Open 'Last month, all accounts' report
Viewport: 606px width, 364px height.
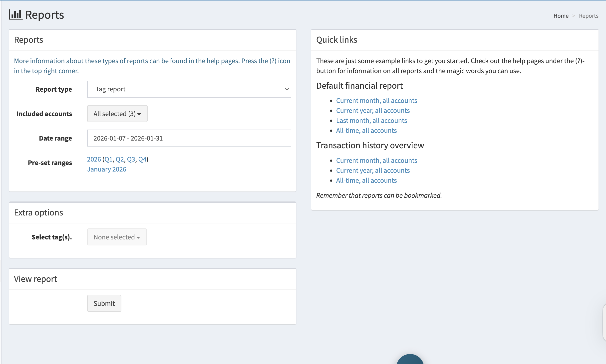pyautogui.click(x=371, y=120)
